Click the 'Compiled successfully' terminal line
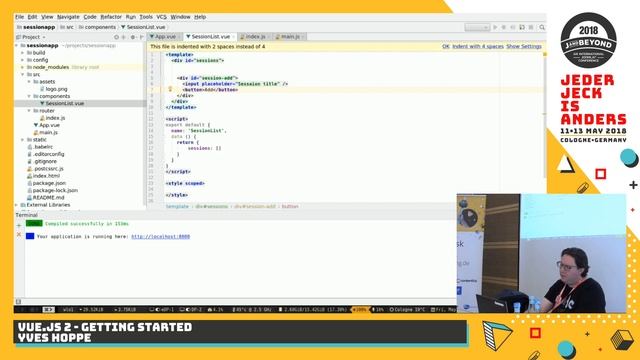This screenshot has height=360, width=640. pyautogui.click(x=87, y=224)
